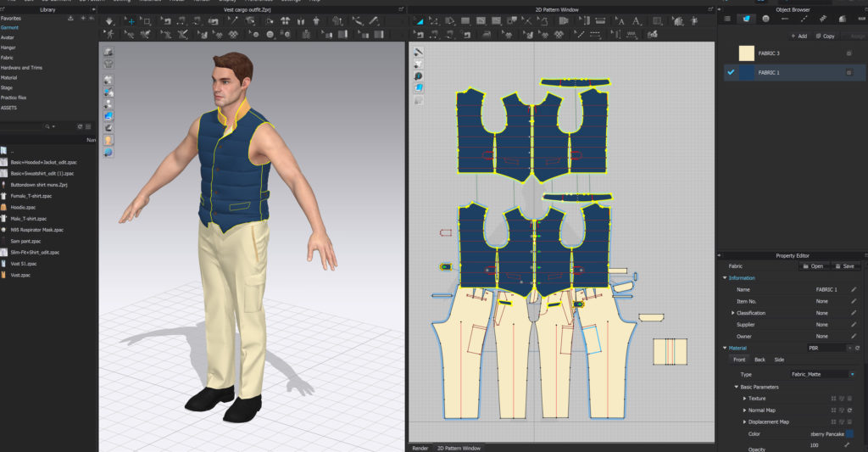Image resolution: width=868 pixels, height=452 pixels.
Task: Click Save in the Property Editor
Action: pos(845,266)
